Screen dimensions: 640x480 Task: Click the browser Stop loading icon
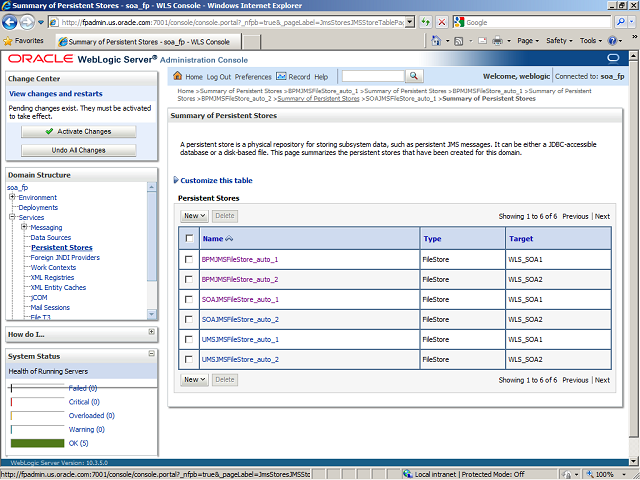point(442,22)
